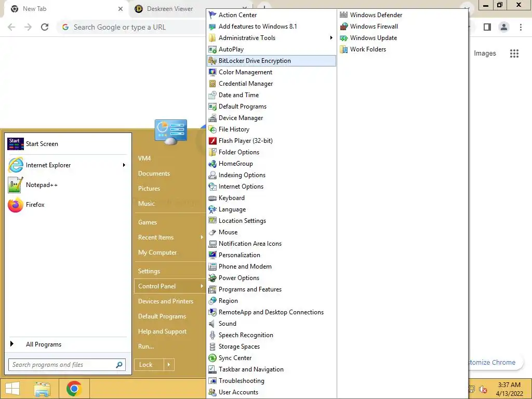
Task: Click the Images link in Chrome
Action: (x=485, y=54)
